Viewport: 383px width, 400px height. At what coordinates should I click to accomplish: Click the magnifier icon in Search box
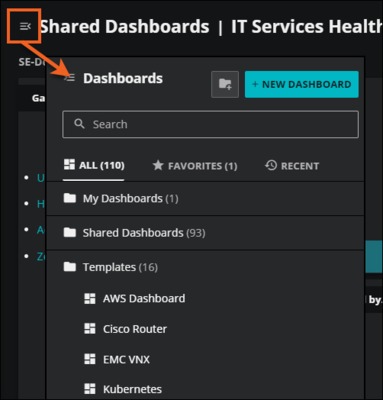(x=79, y=124)
